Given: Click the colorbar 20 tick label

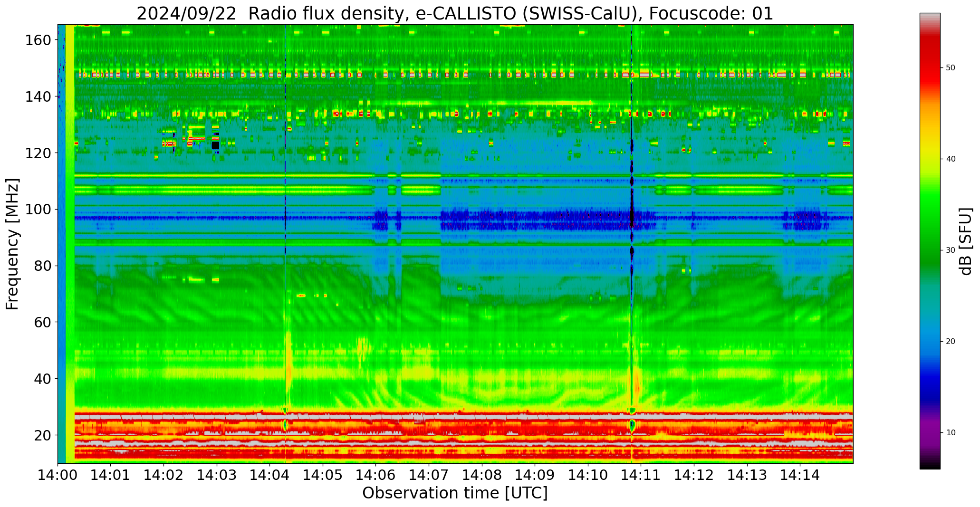Looking at the screenshot, I should click(951, 342).
